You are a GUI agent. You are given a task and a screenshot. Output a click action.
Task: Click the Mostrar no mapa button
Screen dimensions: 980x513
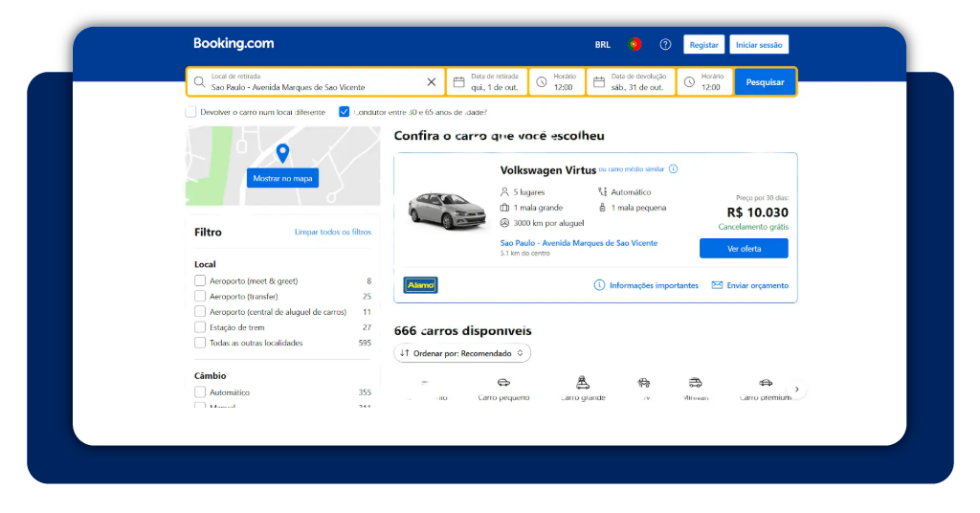pos(282,178)
